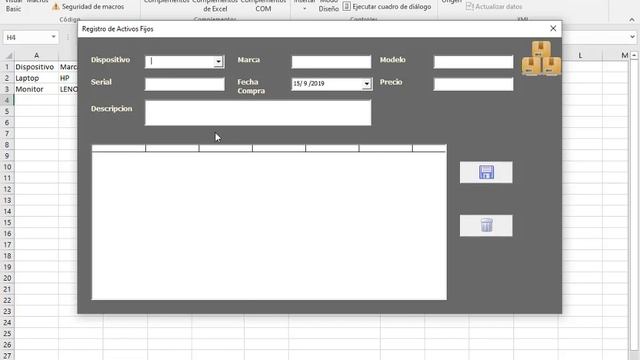640x360 pixels.
Task: Click the Serial text field
Action: [184, 84]
